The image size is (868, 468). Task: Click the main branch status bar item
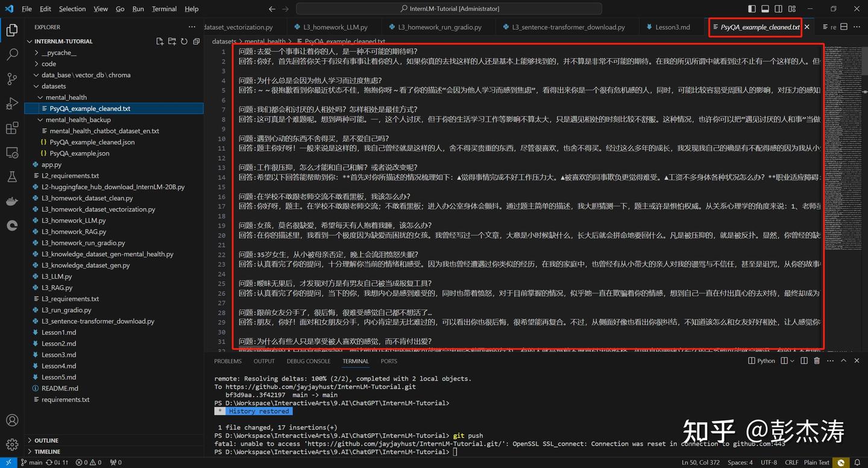[32, 463]
